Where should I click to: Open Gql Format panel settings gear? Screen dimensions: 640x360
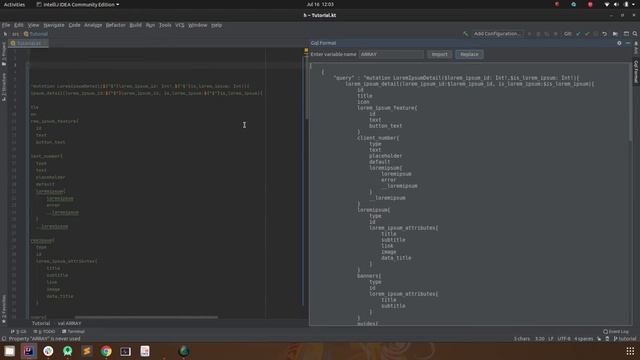pos(619,43)
